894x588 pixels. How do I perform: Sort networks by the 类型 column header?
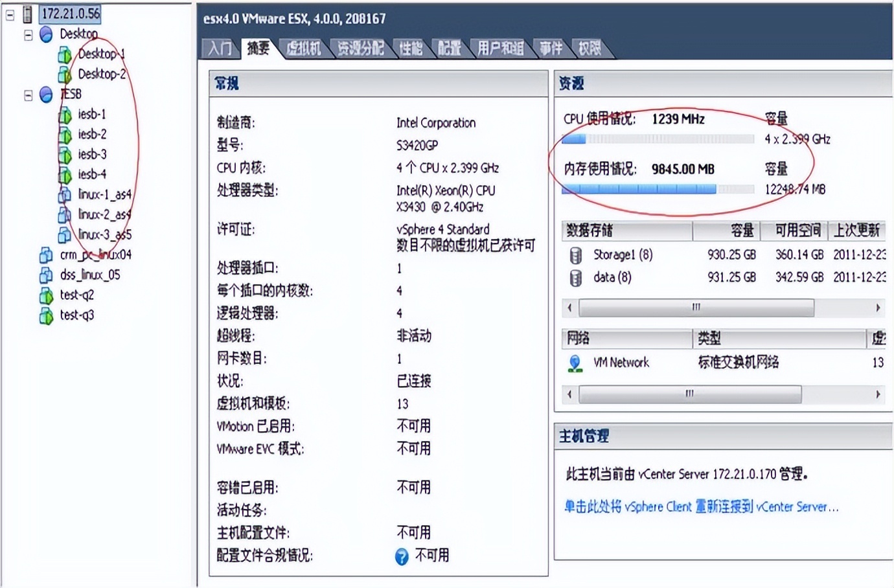[x=779, y=338]
